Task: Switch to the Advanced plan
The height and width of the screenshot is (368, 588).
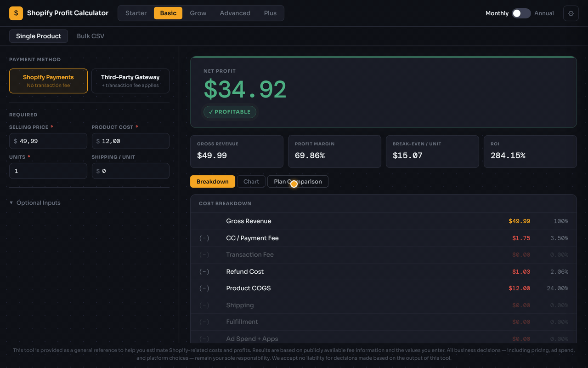Action: 235,13
